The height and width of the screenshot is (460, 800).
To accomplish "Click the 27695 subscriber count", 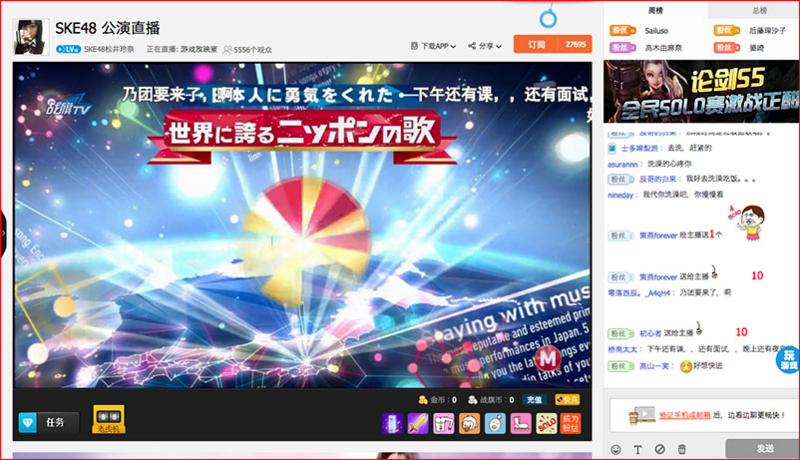I will click(x=575, y=44).
